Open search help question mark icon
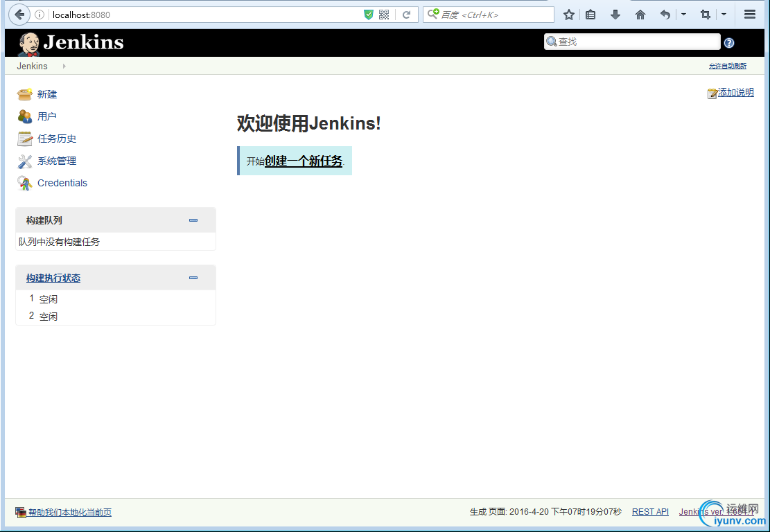 [x=729, y=43]
